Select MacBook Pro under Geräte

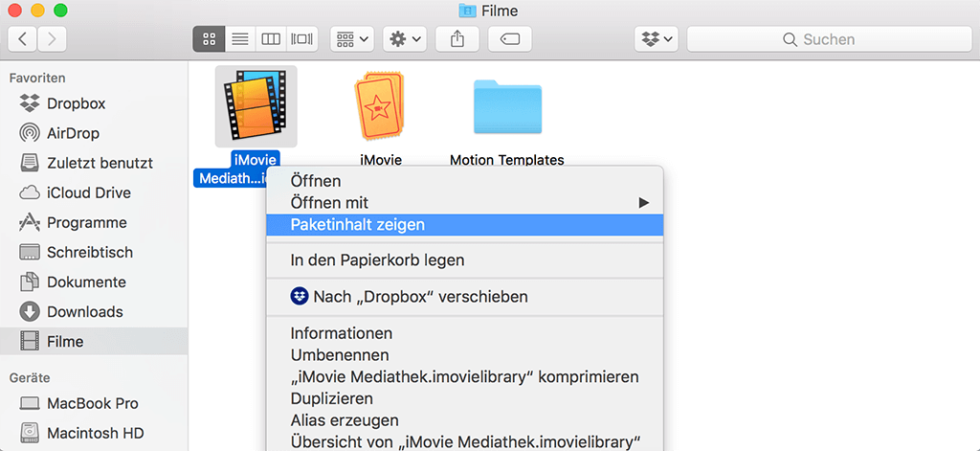pyautogui.click(x=94, y=403)
